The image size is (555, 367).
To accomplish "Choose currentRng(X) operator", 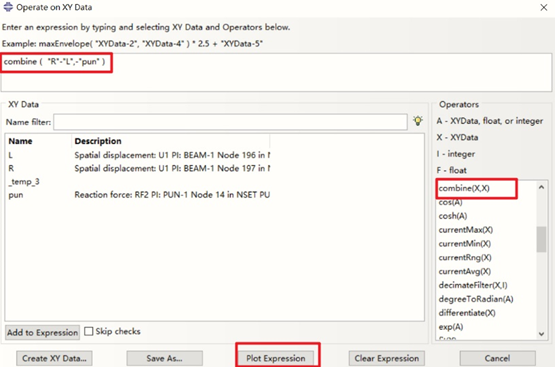I will [465, 257].
